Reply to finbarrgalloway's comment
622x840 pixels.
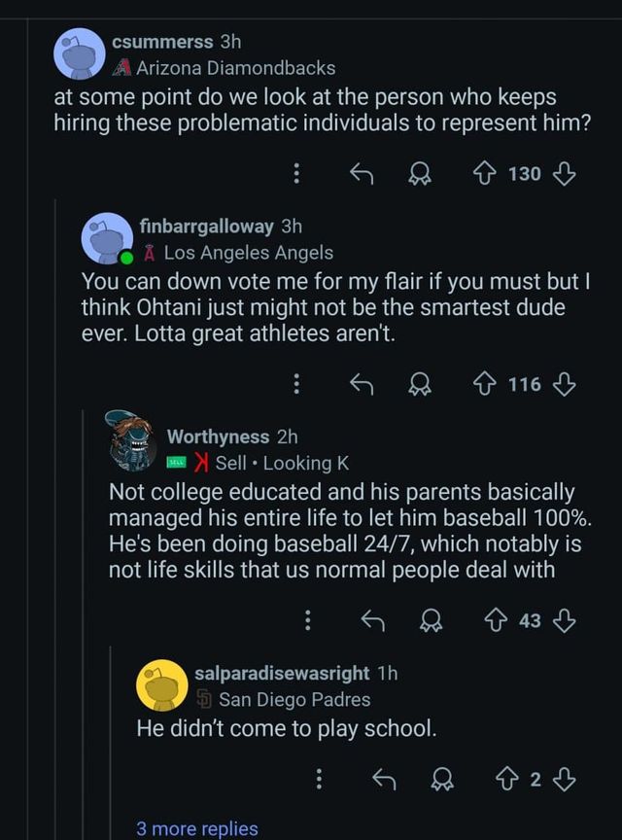[x=362, y=384]
